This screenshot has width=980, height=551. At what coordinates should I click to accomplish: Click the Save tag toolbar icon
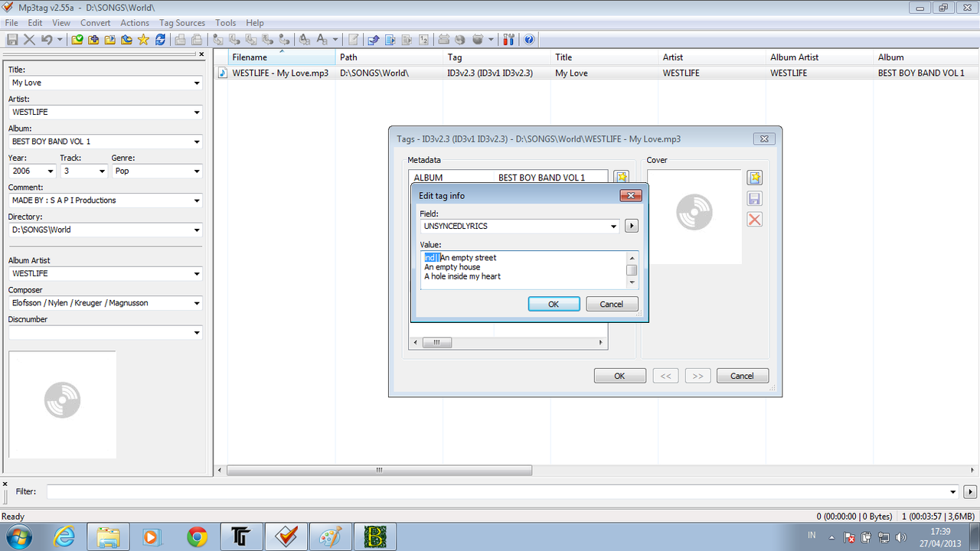(12, 39)
